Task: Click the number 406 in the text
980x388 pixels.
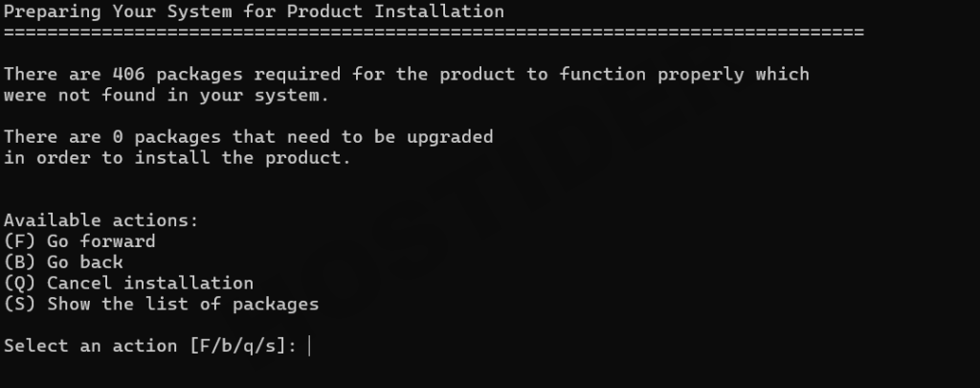Action: 122,75
